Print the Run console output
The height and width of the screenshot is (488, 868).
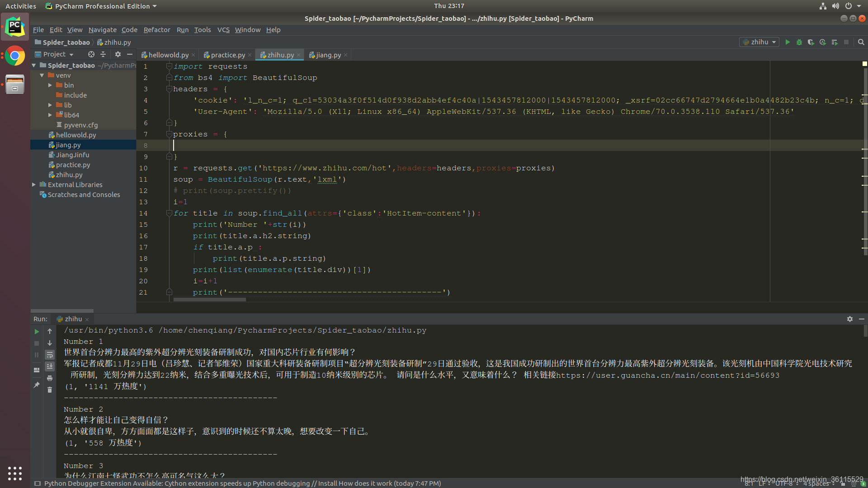click(x=50, y=378)
